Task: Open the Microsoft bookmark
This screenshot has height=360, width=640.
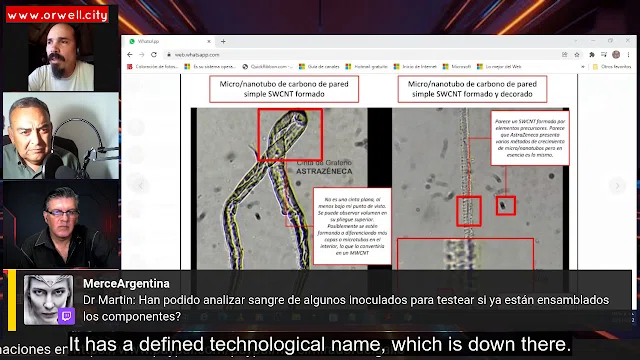Action: pyautogui.click(x=457, y=67)
